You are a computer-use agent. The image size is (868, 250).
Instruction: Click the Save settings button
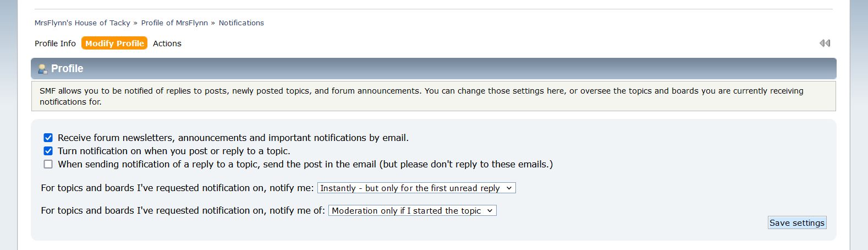797,222
